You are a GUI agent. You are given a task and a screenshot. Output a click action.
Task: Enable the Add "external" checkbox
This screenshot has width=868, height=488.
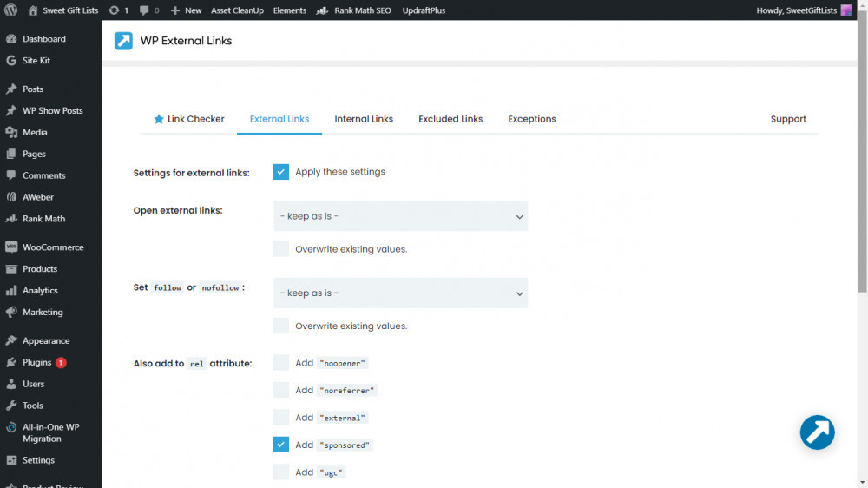(x=280, y=417)
